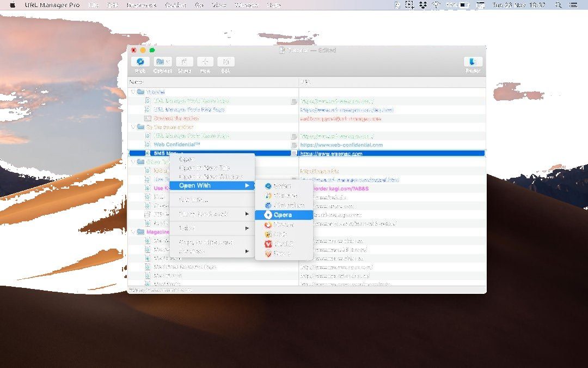Viewport: 588px width, 368px height.
Task: Open the Bookmark menu
Action: point(142,5)
